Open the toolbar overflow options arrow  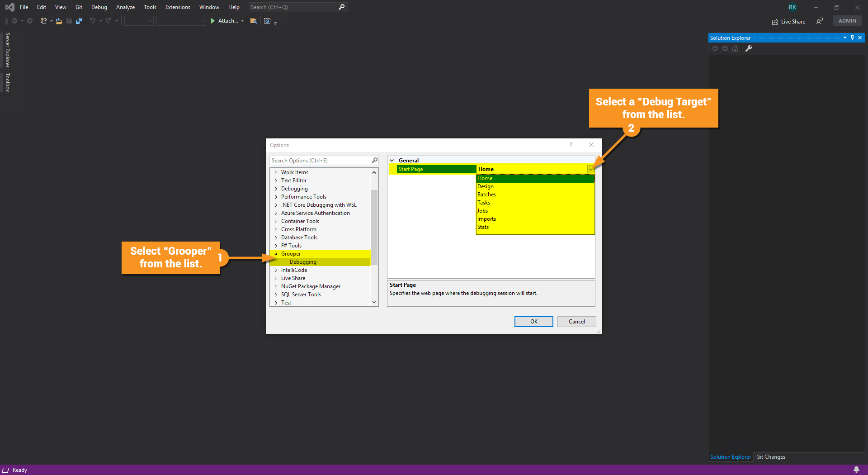tap(275, 23)
